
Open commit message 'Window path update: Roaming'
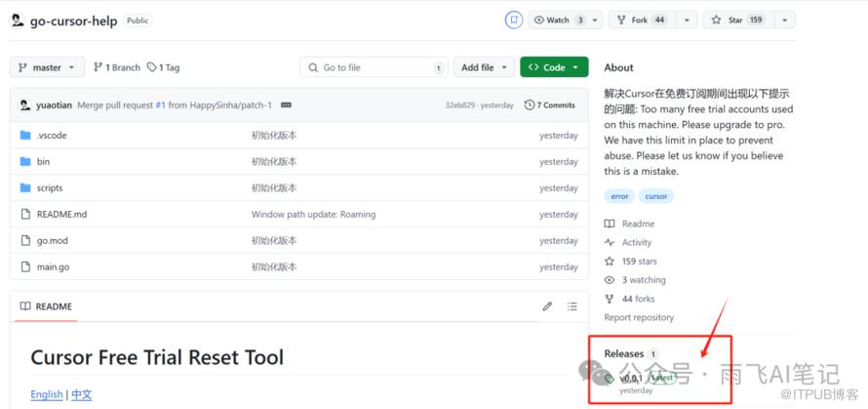click(x=313, y=214)
